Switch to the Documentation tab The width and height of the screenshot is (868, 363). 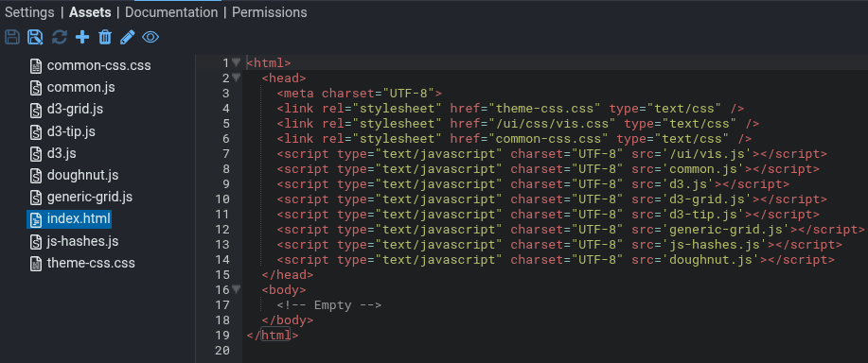(x=171, y=12)
